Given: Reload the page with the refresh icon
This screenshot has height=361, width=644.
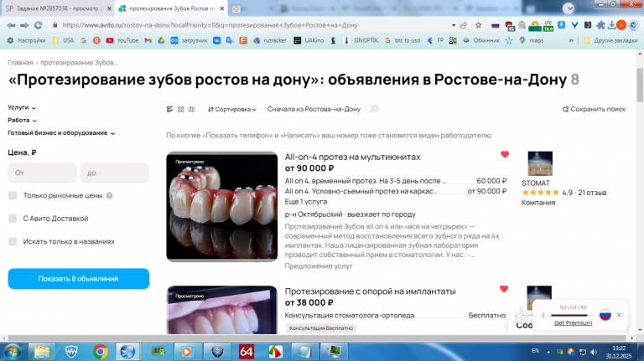Looking at the screenshot, I should (x=39, y=25).
